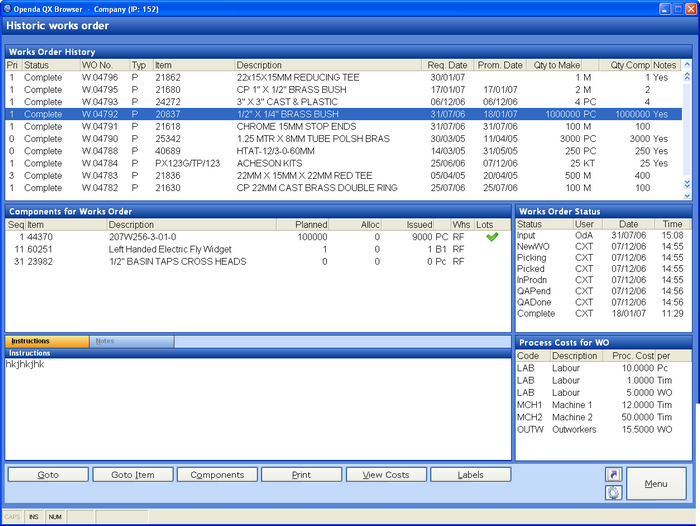This screenshot has width=700, height=526.
Task: Click the NUM indicator in status bar
Action: [55, 517]
